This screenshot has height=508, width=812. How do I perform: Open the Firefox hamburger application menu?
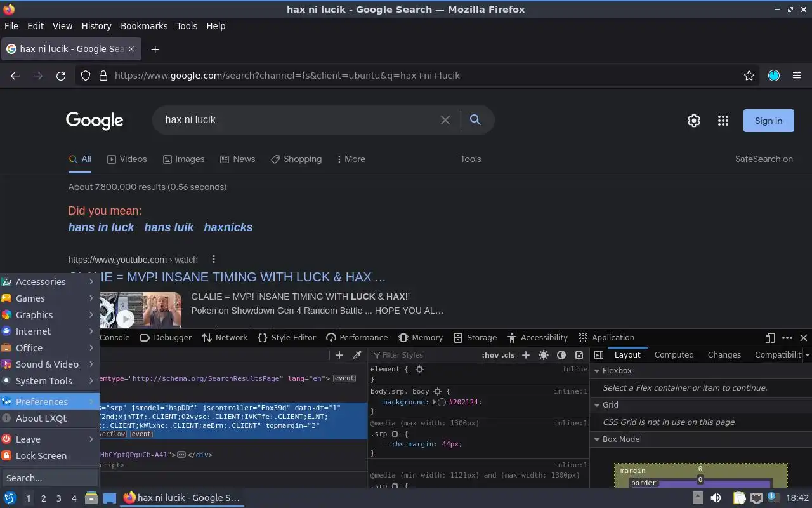[797, 76]
